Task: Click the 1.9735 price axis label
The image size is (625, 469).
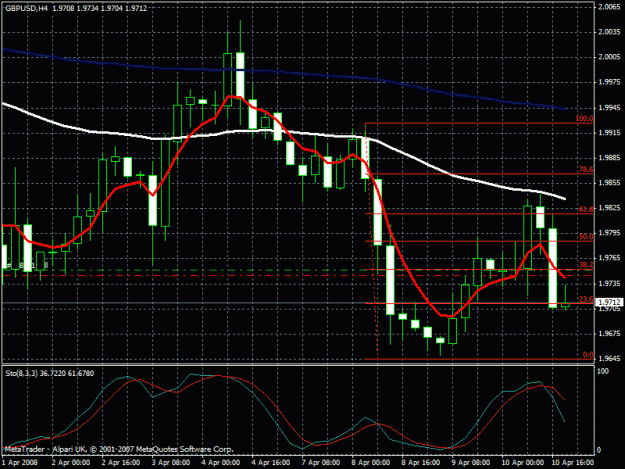Action: 609,283
